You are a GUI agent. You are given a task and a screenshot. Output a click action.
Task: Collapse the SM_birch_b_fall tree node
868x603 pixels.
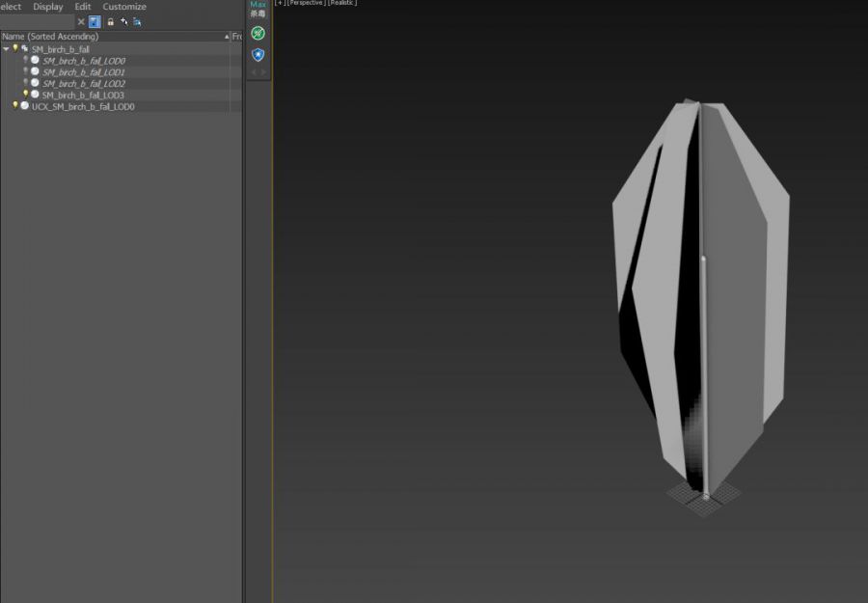(6, 49)
